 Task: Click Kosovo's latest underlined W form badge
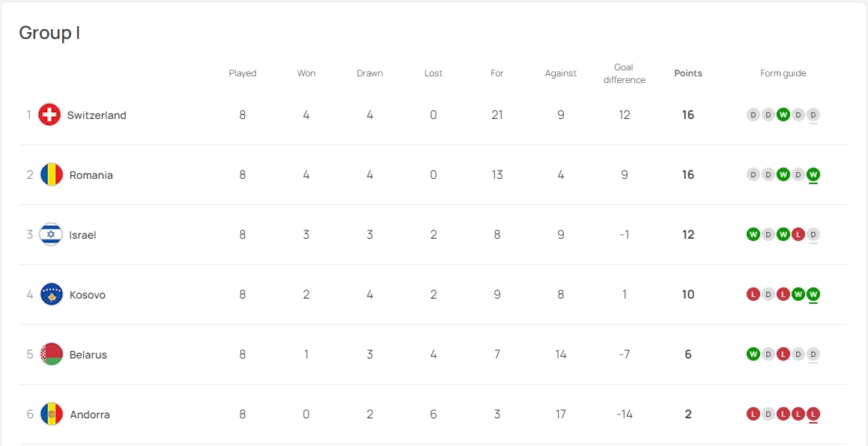[x=813, y=294]
